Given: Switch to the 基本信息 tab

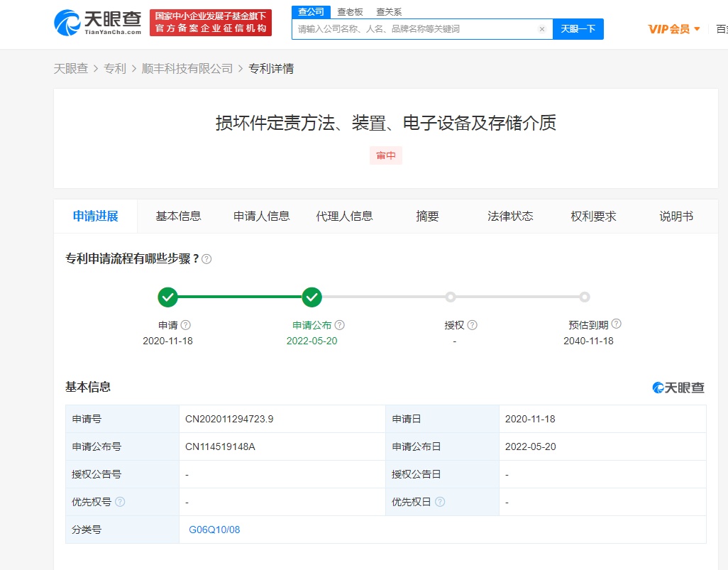Looking at the screenshot, I should pos(178,216).
